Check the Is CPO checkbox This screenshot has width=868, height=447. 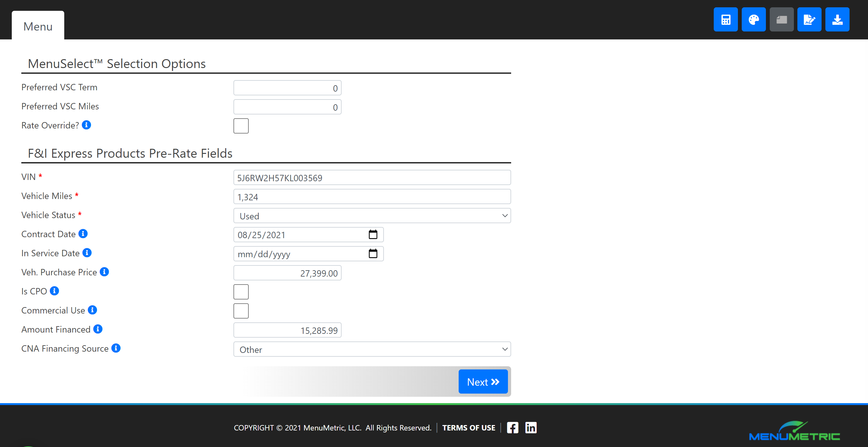(x=241, y=292)
